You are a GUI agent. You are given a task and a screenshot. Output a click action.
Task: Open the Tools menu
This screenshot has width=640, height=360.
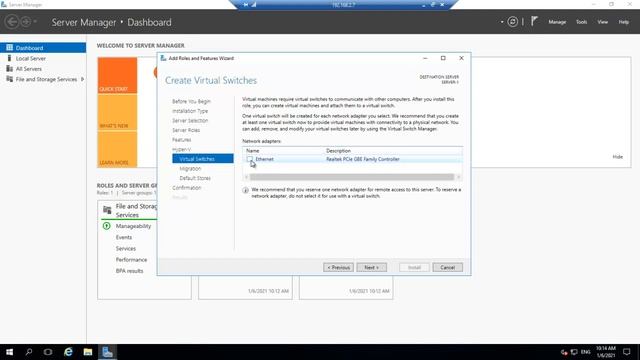[581, 22]
